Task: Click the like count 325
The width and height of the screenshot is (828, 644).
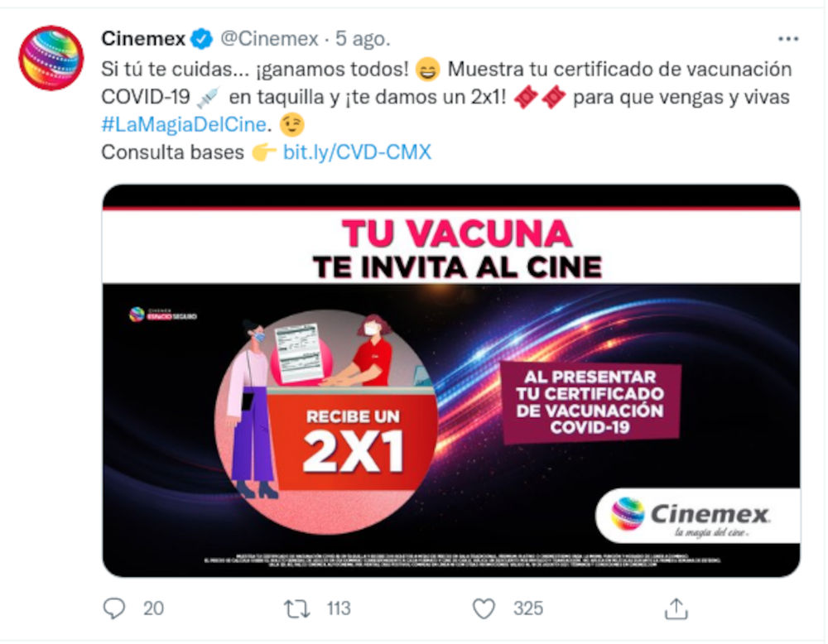Action: point(528,608)
